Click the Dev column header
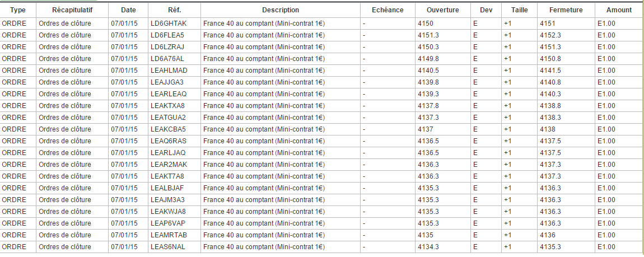This screenshot has width=644, height=257. pyautogui.click(x=486, y=10)
